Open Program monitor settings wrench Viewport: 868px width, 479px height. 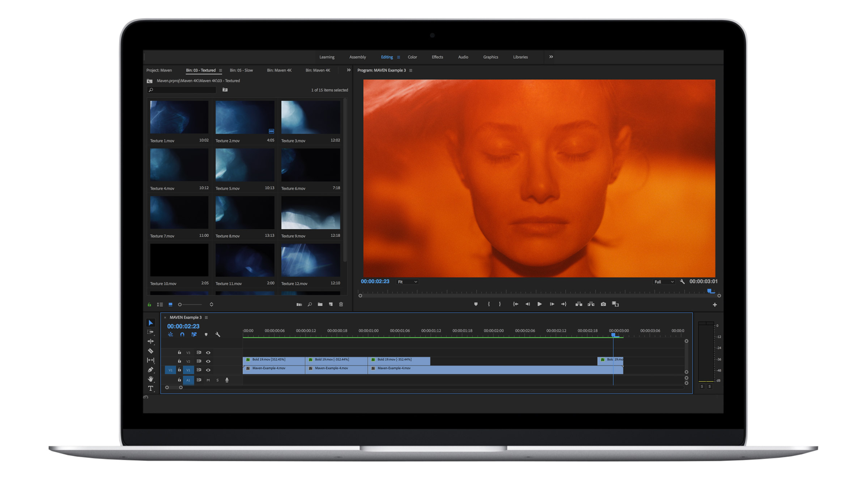682,282
